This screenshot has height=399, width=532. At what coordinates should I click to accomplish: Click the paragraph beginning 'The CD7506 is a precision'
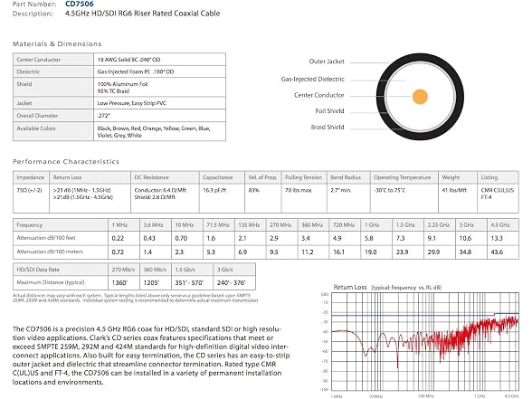coord(151,356)
